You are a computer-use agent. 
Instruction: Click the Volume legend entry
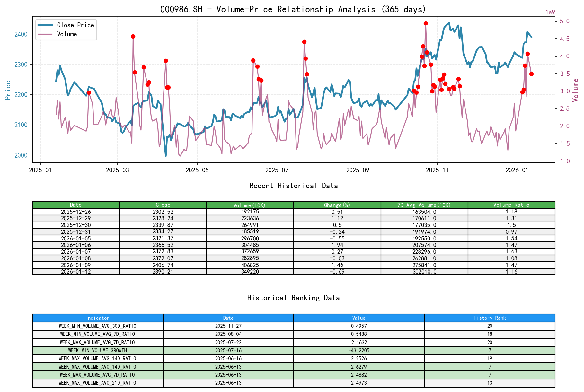pos(67,34)
